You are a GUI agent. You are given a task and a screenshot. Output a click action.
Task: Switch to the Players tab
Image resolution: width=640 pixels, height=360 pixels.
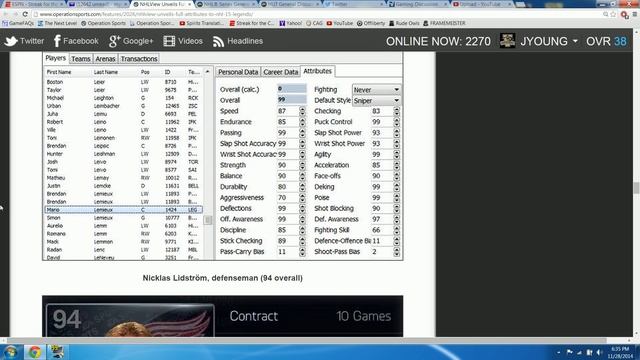click(56, 58)
